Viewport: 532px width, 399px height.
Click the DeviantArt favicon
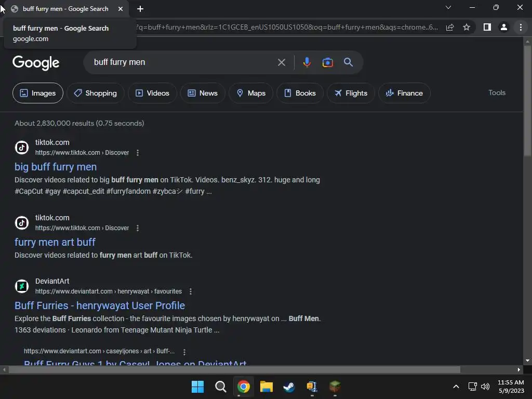(22, 286)
